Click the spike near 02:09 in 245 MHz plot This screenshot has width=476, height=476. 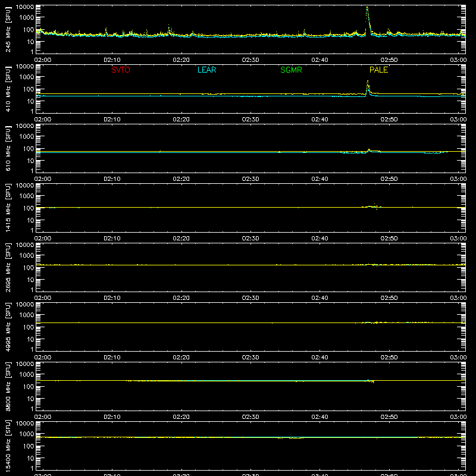coord(106,30)
